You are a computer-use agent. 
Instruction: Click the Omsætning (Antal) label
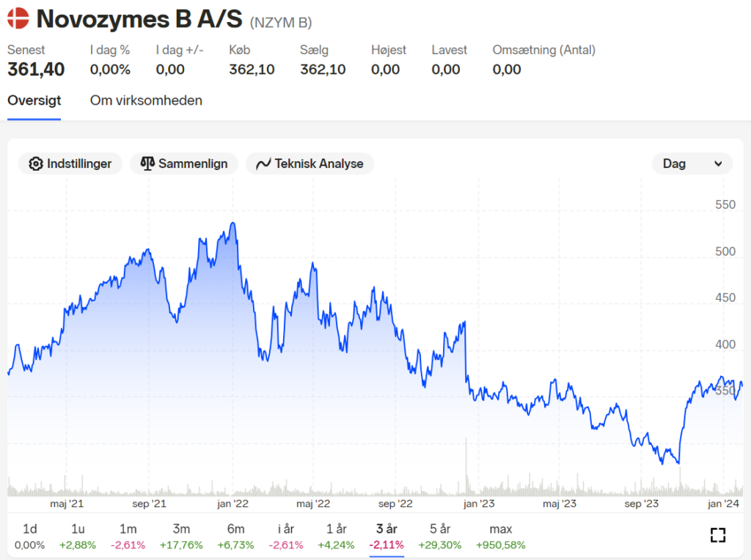544,50
